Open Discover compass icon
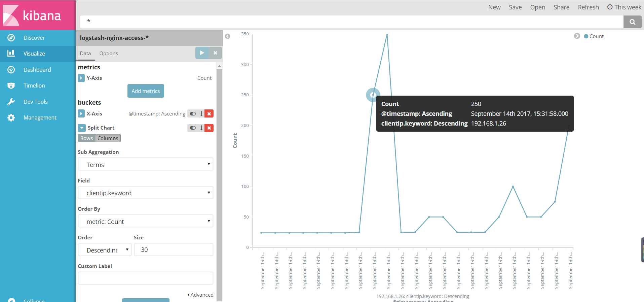This screenshot has height=302, width=644. (x=11, y=38)
